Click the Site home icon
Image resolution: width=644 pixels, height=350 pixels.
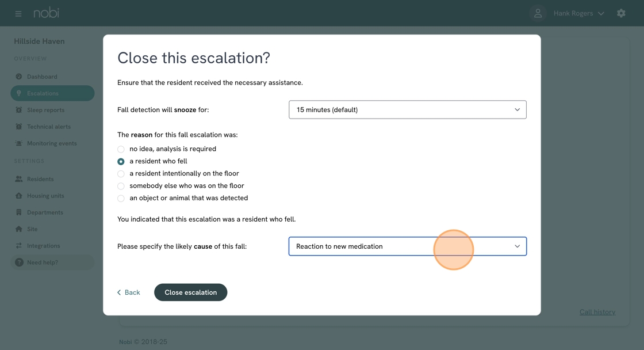coord(19,229)
